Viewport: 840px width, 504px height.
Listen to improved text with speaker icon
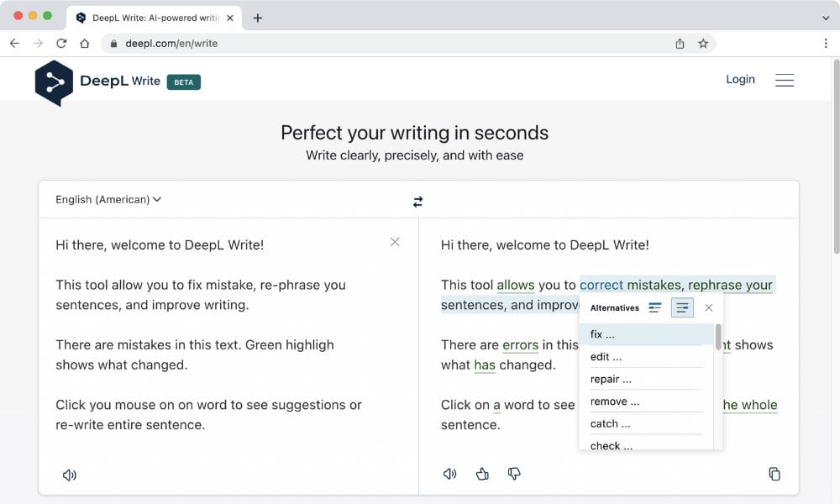tap(450, 474)
